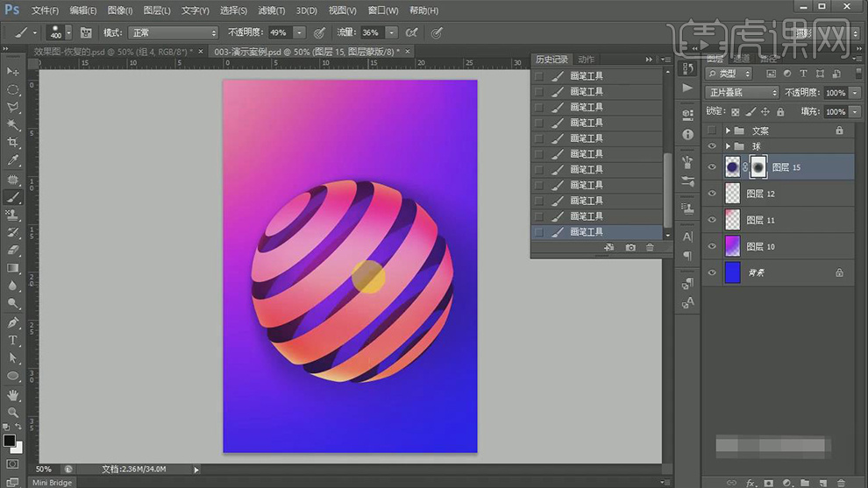Delete layer using Layers panel trash icon

coord(840,483)
